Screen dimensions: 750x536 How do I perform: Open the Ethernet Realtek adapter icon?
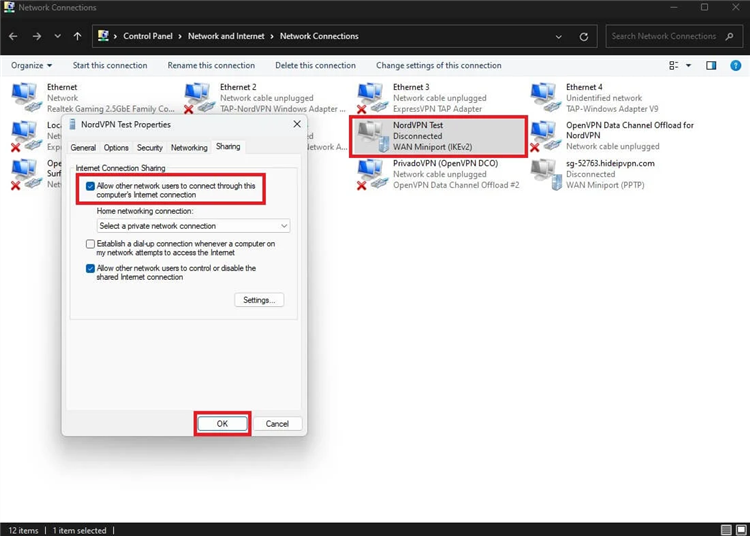point(25,97)
